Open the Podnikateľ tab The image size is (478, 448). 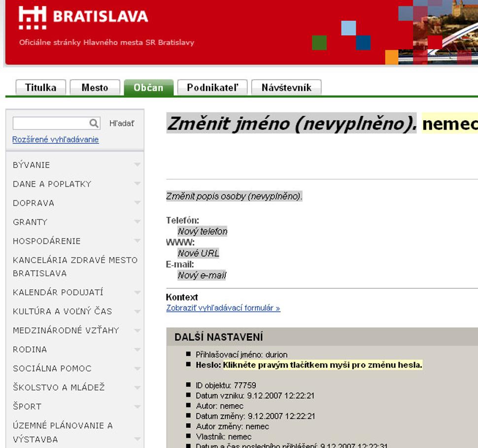point(212,88)
